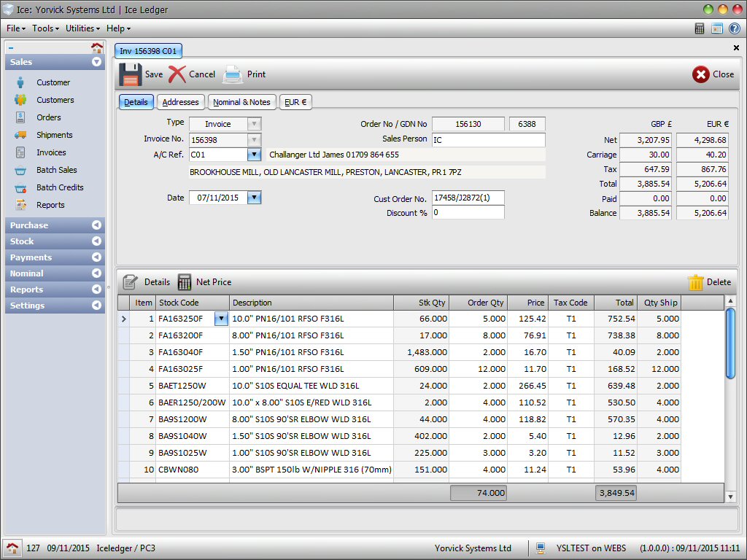Collapse the Sales sidebar section
The height and width of the screenshot is (560, 747).
[x=96, y=62]
